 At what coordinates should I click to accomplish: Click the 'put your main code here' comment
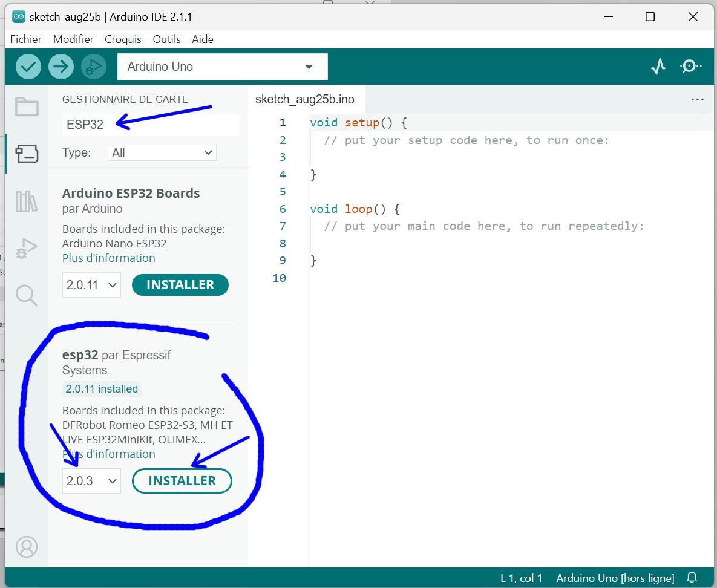[x=484, y=226]
